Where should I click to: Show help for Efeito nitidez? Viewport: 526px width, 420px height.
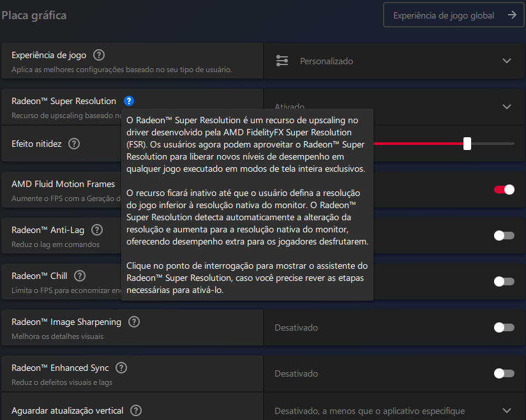[74, 144]
